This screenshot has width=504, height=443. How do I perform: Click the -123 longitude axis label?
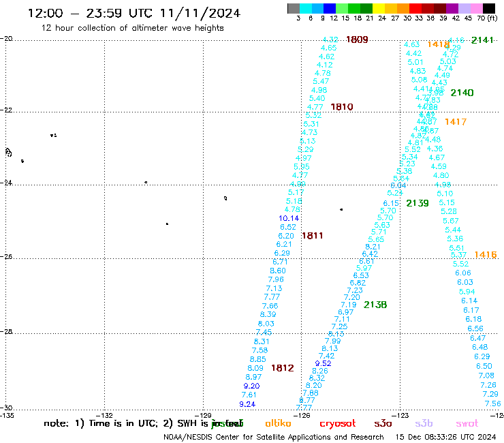[400, 415]
